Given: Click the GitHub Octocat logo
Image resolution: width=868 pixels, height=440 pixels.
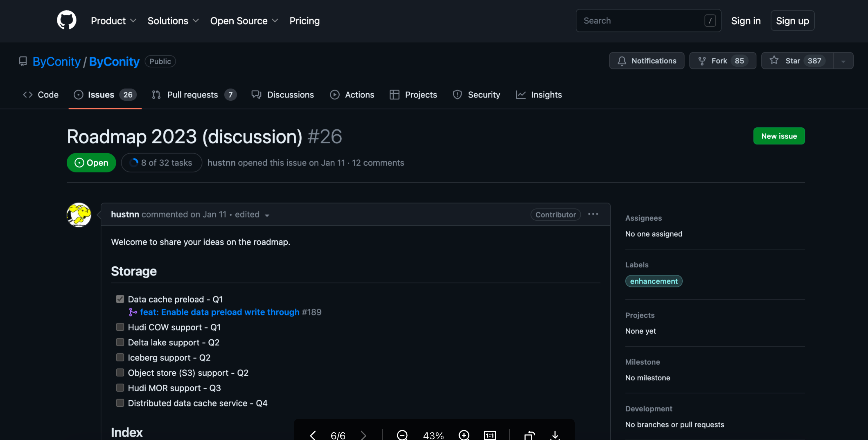Looking at the screenshot, I should coord(67,20).
